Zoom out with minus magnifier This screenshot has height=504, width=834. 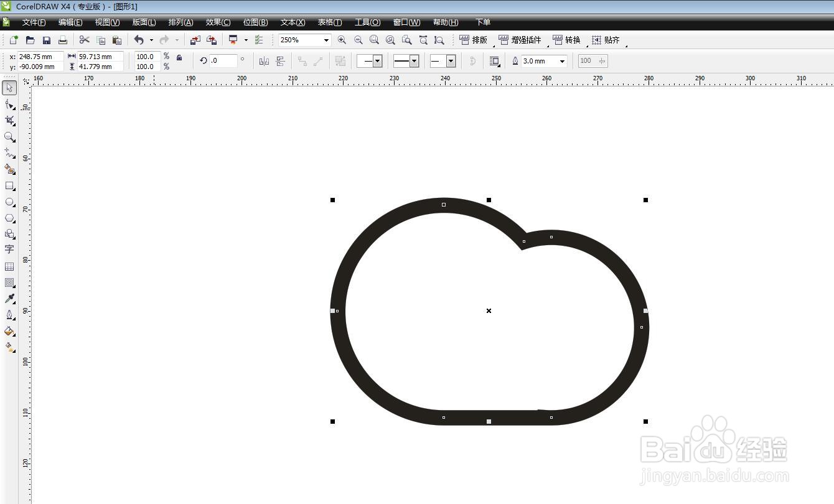(x=358, y=40)
